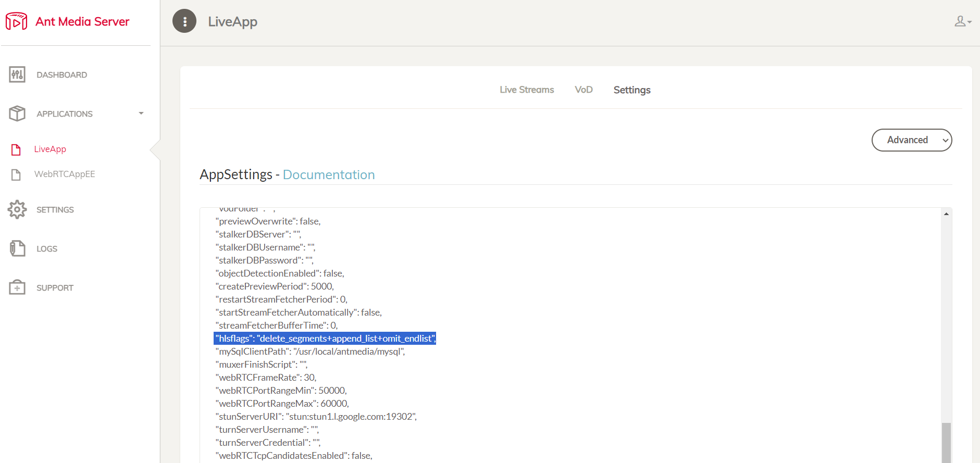The image size is (980, 463).
Task: Select WebRTCAppEE application in sidebar
Action: [x=65, y=174]
